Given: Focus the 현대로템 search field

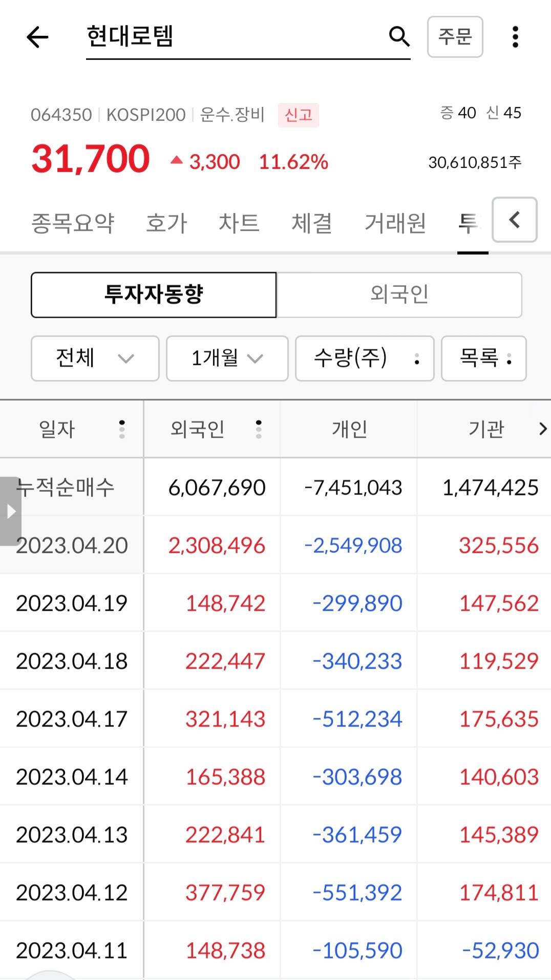Looking at the screenshot, I should [x=248, y=37].
